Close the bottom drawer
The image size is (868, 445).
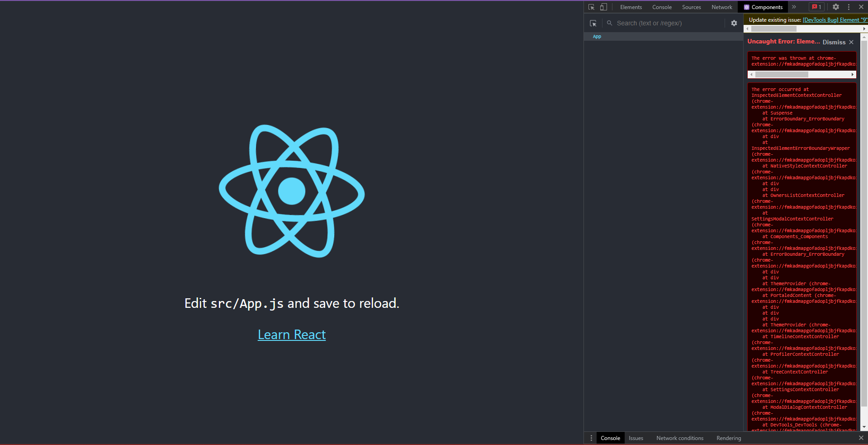click(x=861, y=438)
